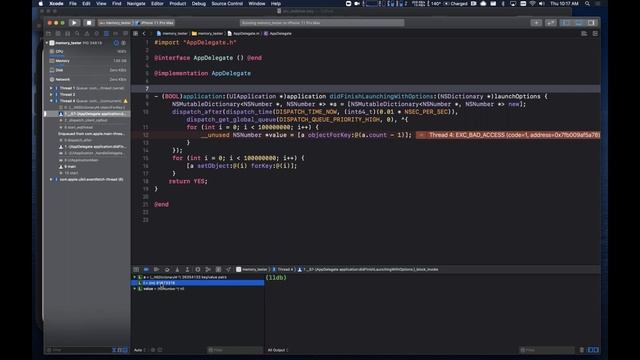This screenshot has width=640, height=360.
Task: Collapse Thread 4 in debug navigator
Action: pyautogui.click(x=51, y=101)
